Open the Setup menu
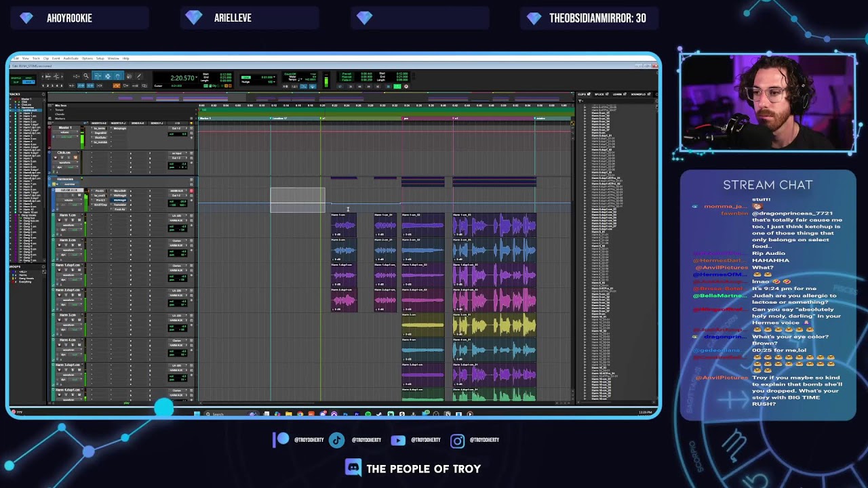The height and width of the screenshot is (488, 868). point(100,58)
